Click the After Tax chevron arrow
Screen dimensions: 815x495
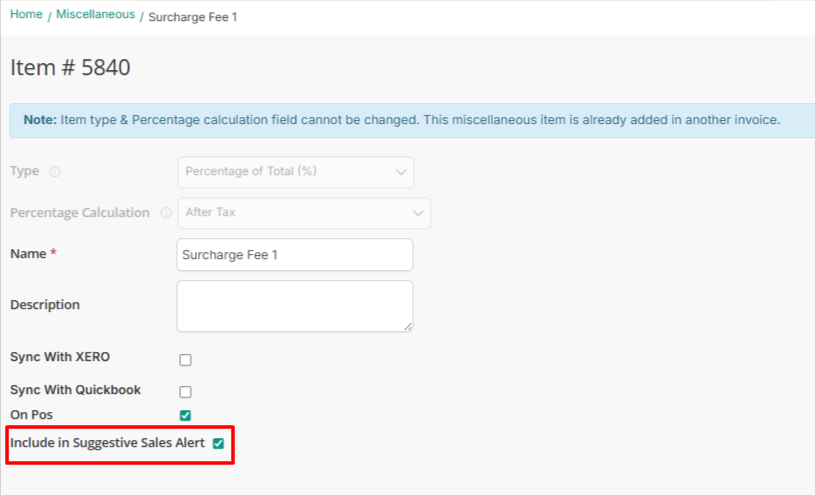[418, 213]
